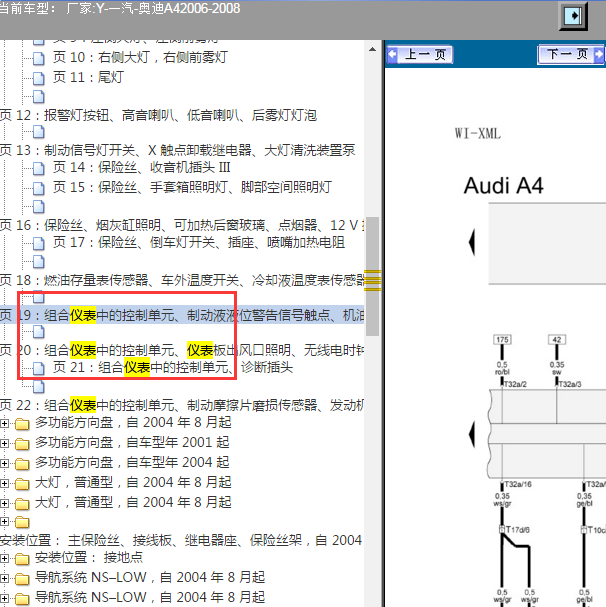Click folder icon of 多功能方向盘，自 2004 年 8 月起
The width and height of the screenshot is (606, 607).
(22, 424)
